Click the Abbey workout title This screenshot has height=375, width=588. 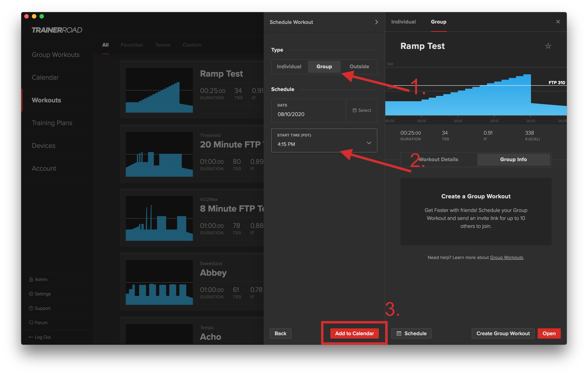(213, 273)
